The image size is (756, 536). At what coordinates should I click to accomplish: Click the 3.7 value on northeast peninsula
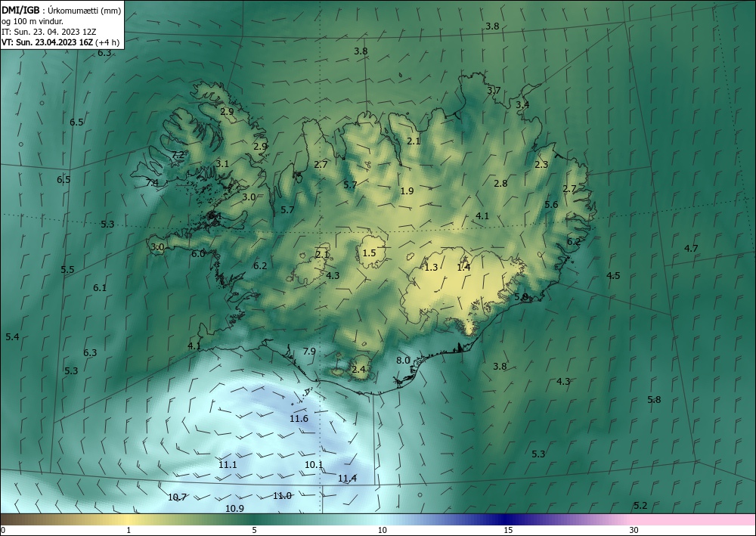494,90
